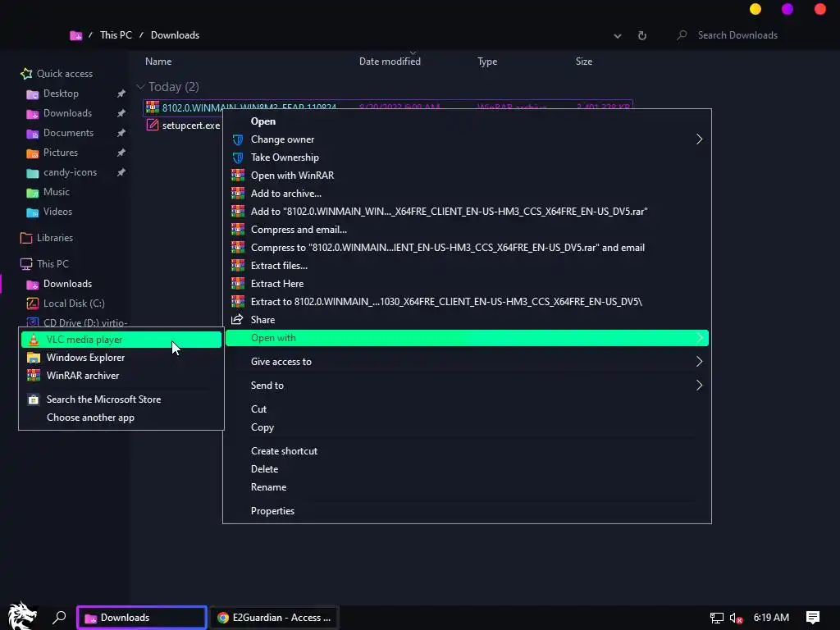Click the VLC media player cone icon
840x630 pixels.
click(33, 340)
